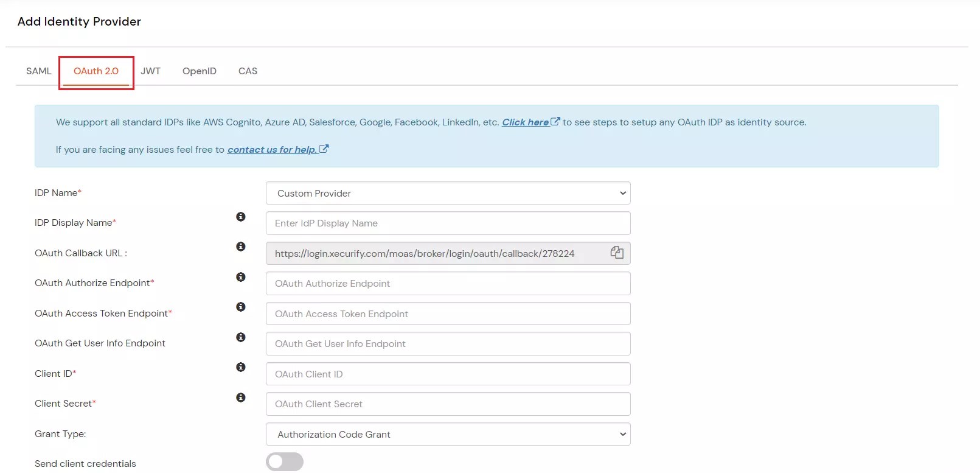Open the OpenID tab
980x473 pixels.
point(200,71)
